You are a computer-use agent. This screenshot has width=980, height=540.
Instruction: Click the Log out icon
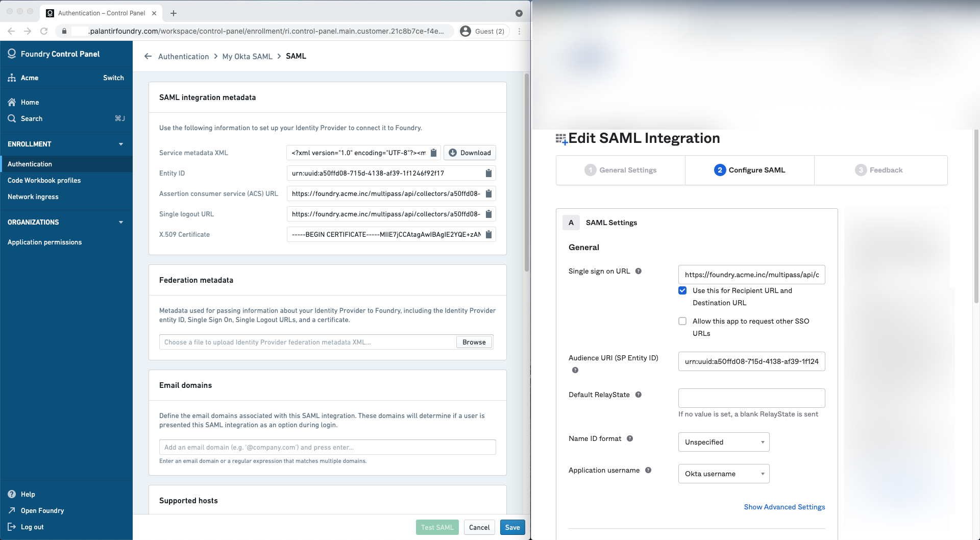pos(12,527)
